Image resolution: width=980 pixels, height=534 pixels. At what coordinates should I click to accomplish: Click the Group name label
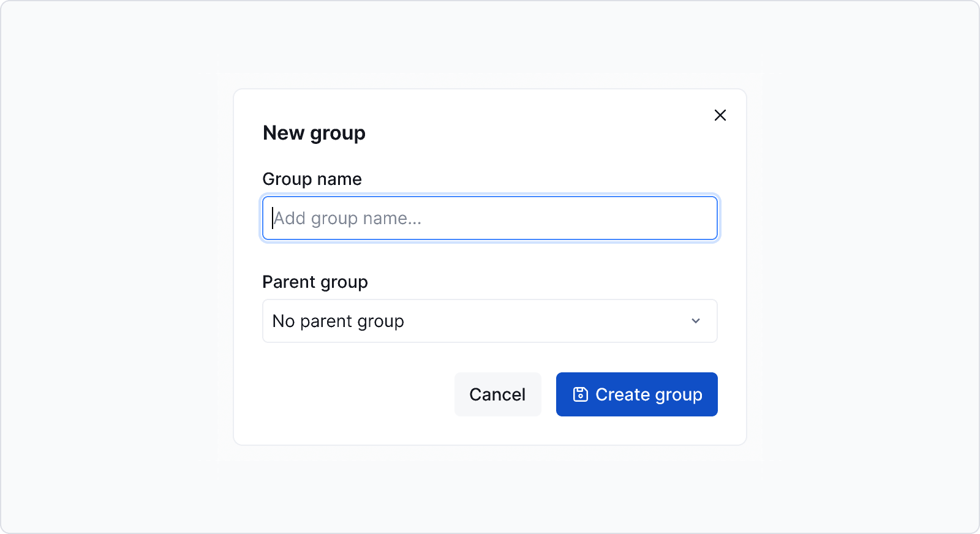[312, 179]
